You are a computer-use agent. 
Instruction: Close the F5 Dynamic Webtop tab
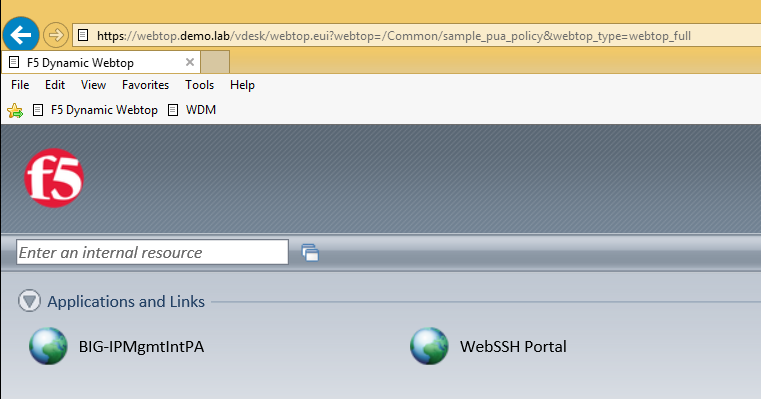coord(190,62)
